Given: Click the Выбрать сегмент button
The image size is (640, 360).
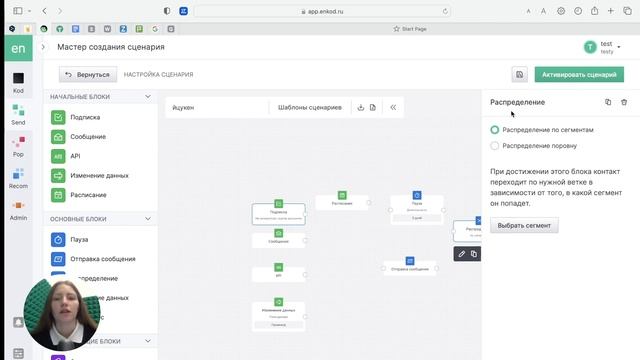Looking at the screenshot, I should tap(524, 225).
